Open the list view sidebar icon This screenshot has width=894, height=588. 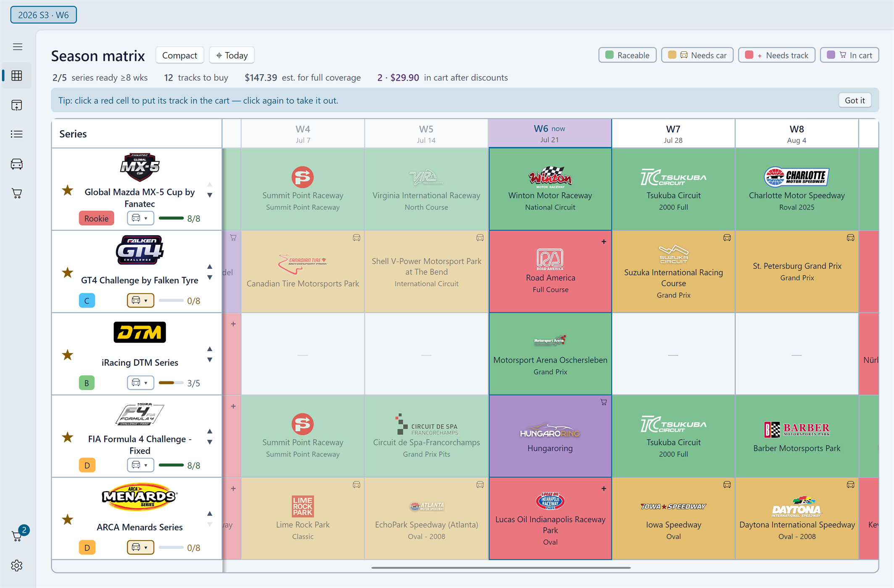click(17, 134)
